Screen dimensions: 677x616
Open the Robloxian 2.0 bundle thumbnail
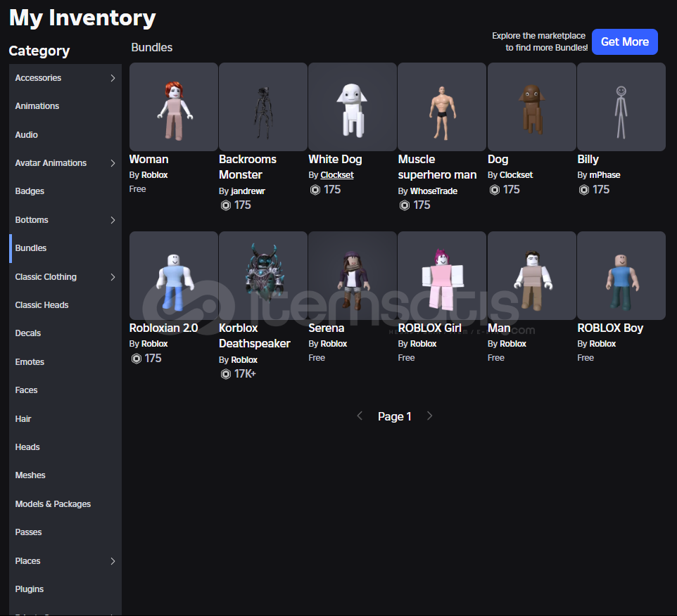pyautogui.click(x=174, y=276)
